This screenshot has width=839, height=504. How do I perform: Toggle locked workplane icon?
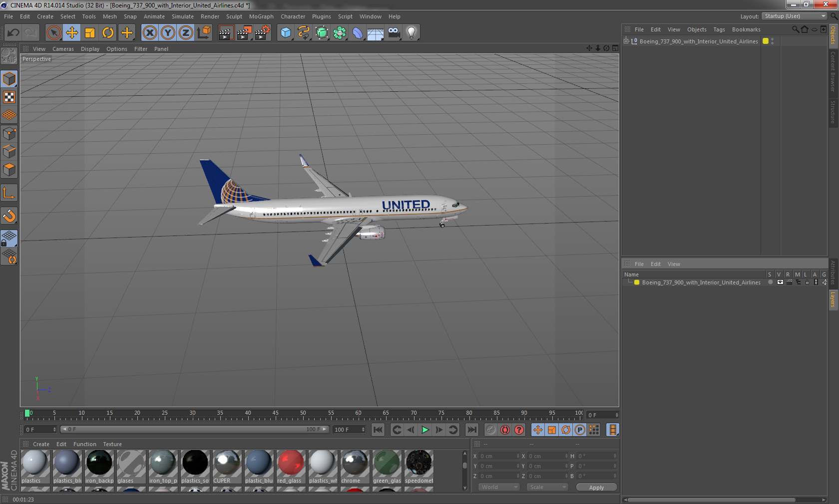coord(9,239)
